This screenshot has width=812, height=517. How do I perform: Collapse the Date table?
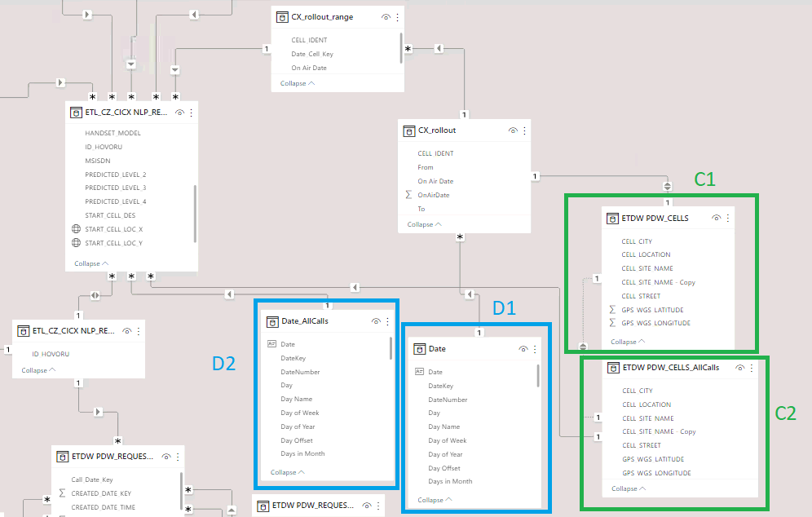435,500
